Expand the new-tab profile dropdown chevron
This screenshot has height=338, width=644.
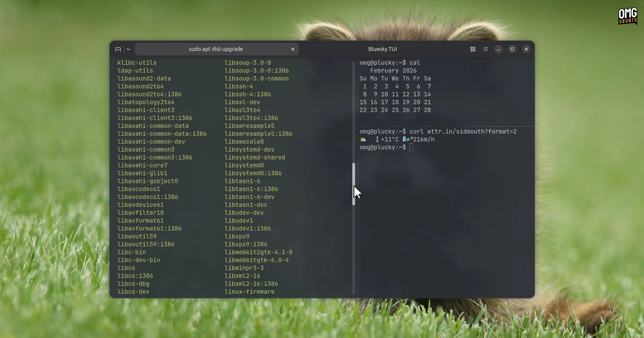tap(128, 49)
